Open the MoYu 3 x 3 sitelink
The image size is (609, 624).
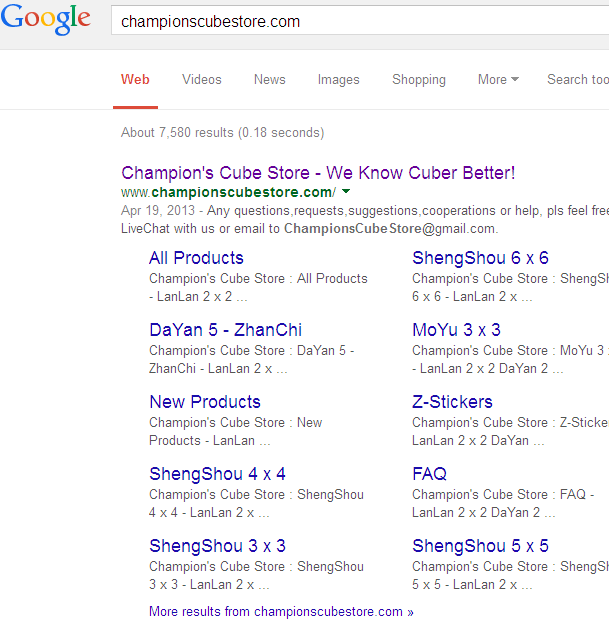click(x=456, y=330)
